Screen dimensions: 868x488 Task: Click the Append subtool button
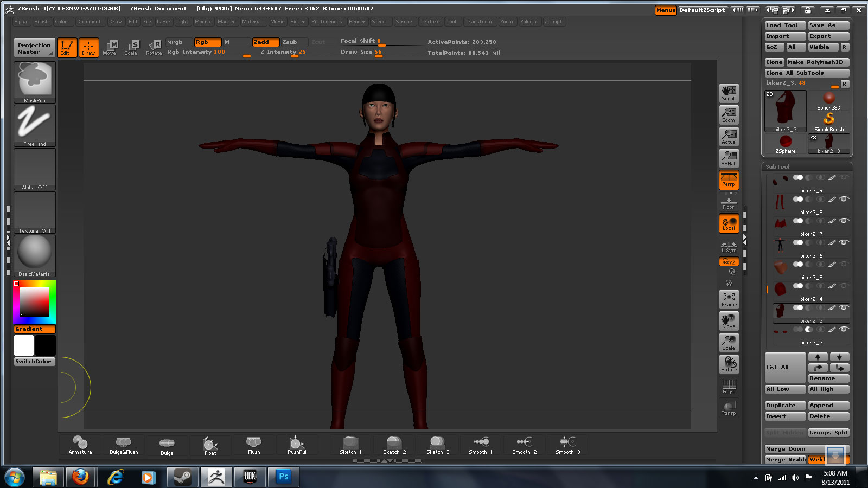click(828, 406)
